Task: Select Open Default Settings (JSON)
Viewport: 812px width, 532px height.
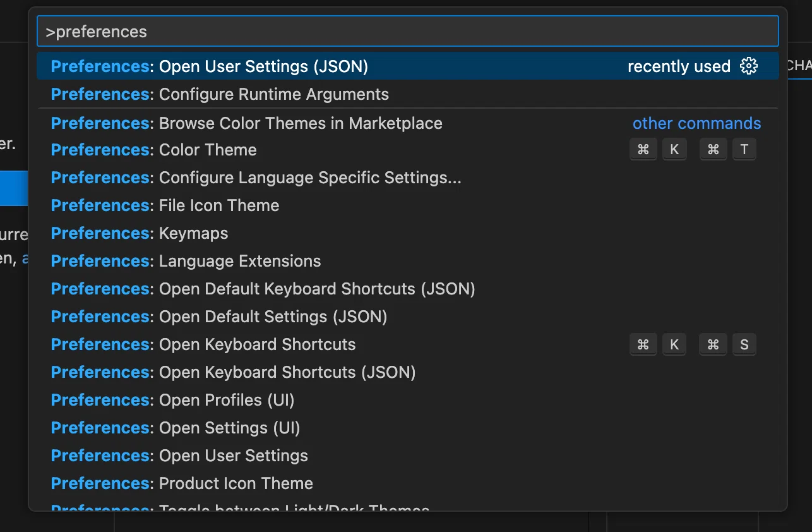Action: click(408, 317)
